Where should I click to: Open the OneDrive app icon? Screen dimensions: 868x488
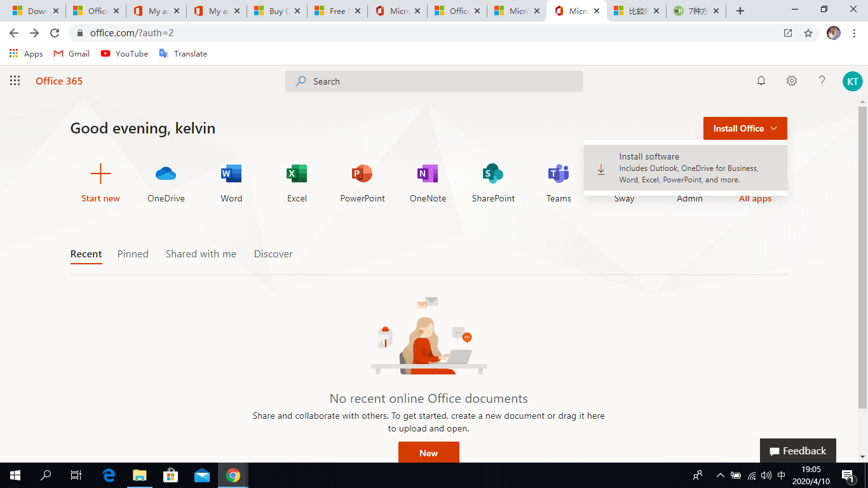click(166, 173)
